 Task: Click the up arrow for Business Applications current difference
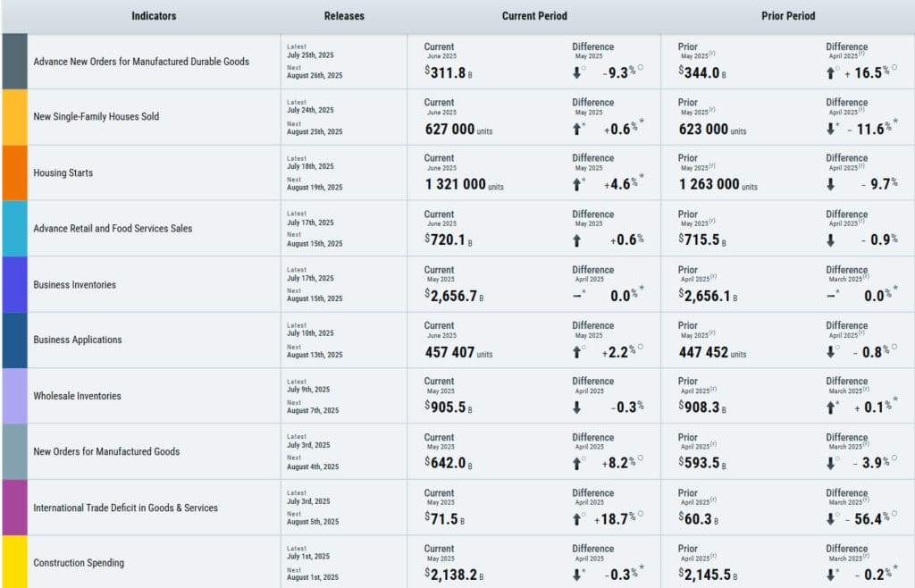point(576,352)
